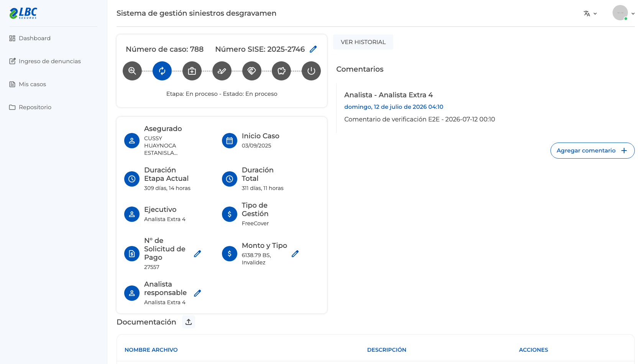Select the signature pen stage icon

pyautogui.click(x=222, y=71)
